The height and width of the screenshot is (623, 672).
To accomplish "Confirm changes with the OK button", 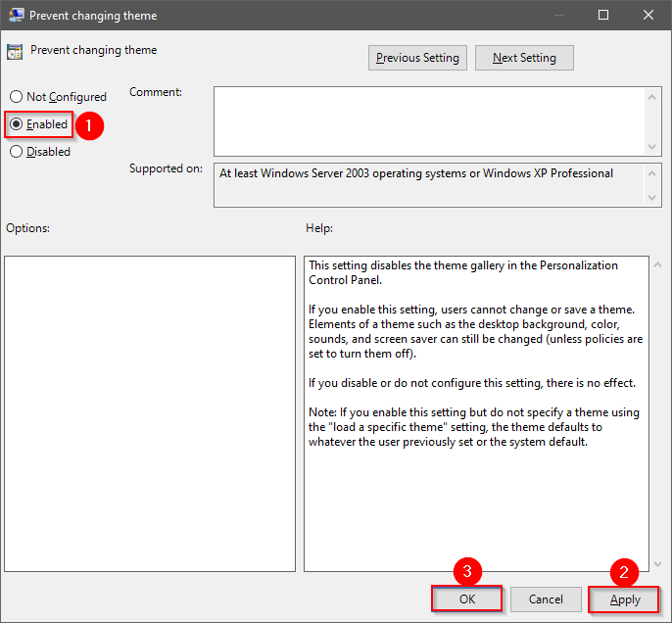I will coord(466,599).
